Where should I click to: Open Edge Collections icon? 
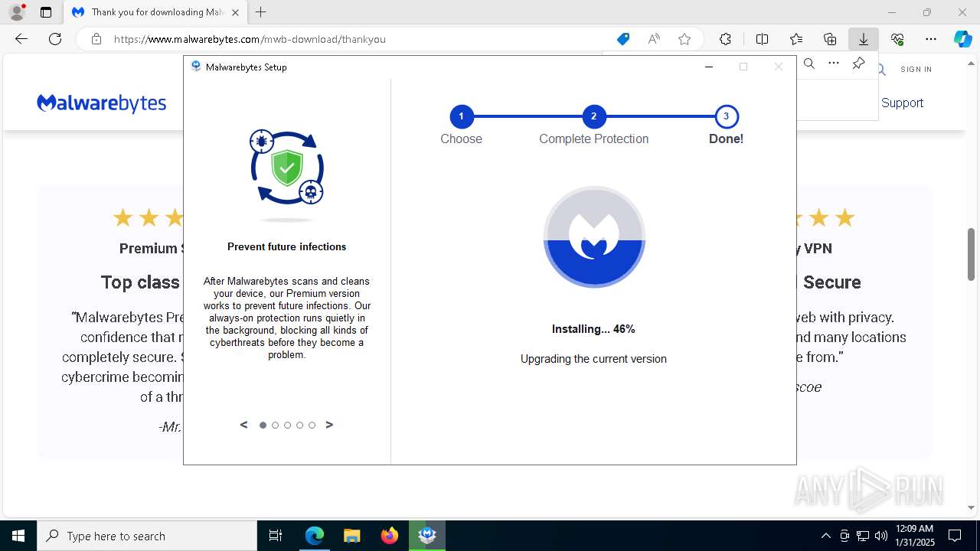pyautogui.click(x=830, y=39)
